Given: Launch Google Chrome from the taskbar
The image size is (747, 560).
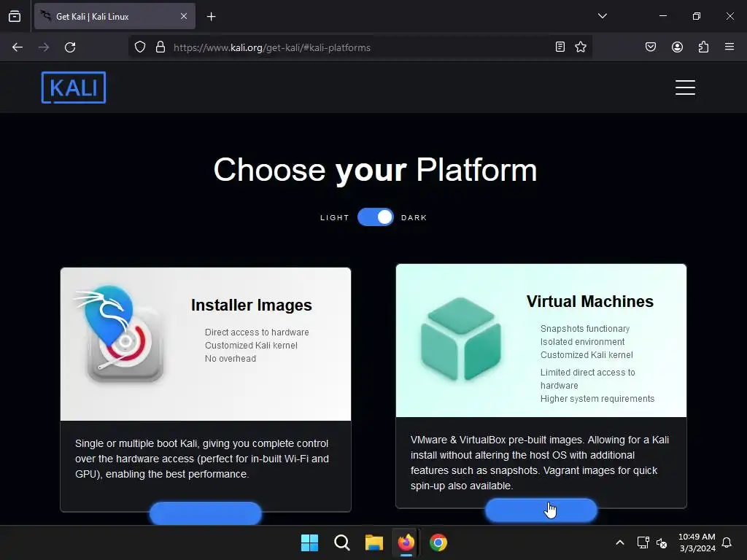Looking at the screenshot, I should (x=438, y=542).
